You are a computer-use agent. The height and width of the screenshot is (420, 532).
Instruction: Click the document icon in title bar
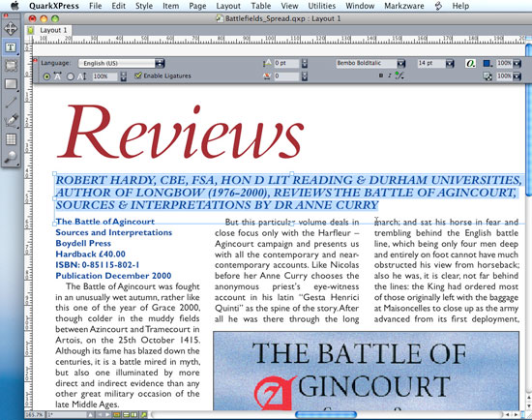tap(220, 18)
